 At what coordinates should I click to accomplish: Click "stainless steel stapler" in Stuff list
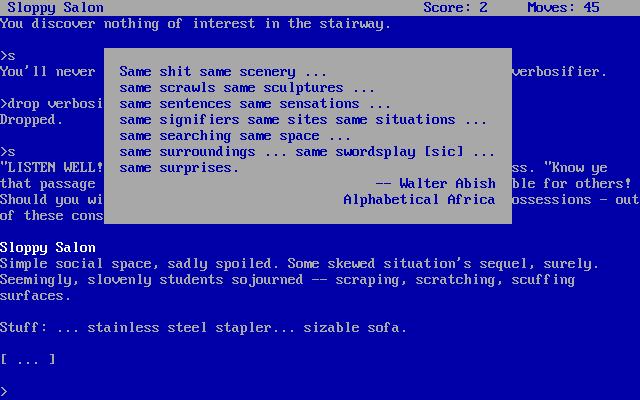tap(179, 327)
